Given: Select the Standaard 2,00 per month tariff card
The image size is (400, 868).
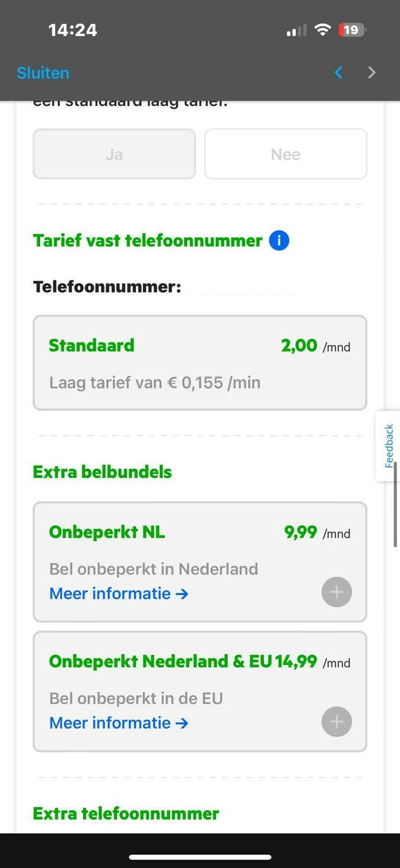Looking at the screenshot, I should (199, 362).
